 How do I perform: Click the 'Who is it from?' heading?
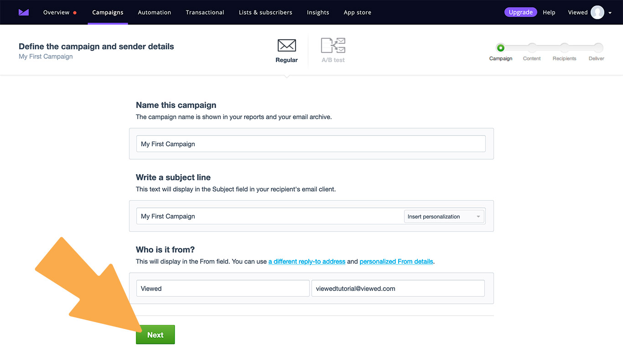coord(165,250)
